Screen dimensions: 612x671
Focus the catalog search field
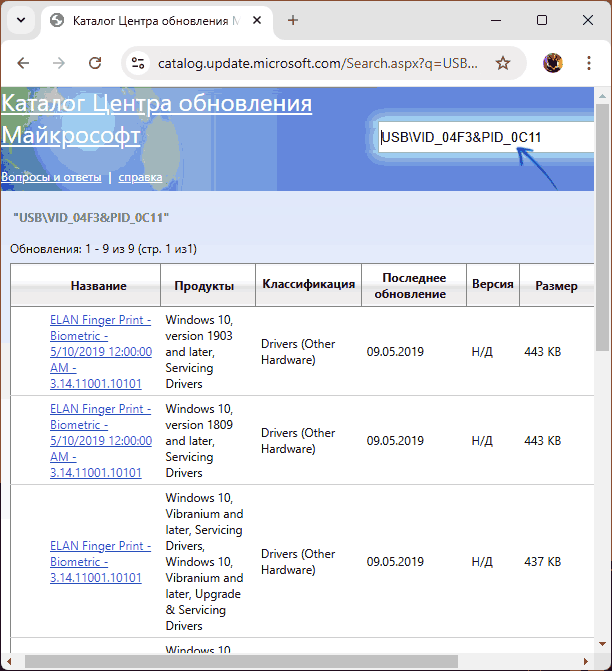click(486, 137)
